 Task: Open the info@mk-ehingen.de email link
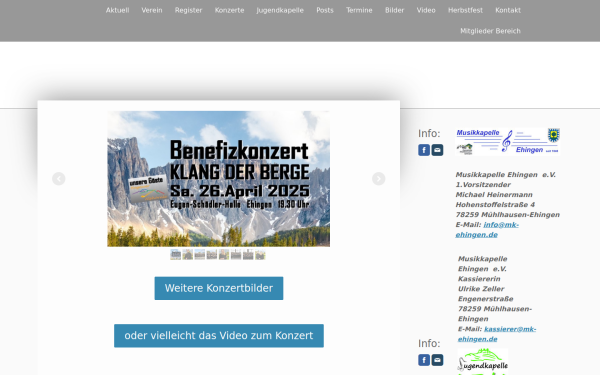coord(487,230)
